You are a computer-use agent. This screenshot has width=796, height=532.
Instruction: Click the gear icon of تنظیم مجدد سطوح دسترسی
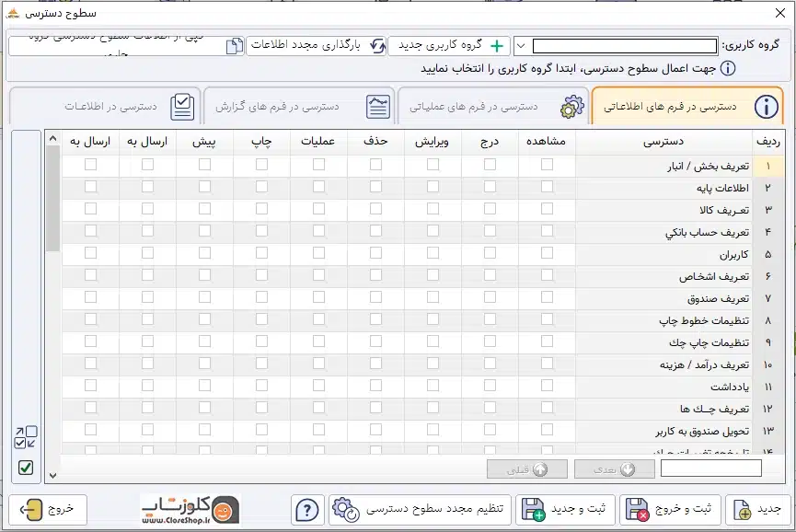[345, 510]
